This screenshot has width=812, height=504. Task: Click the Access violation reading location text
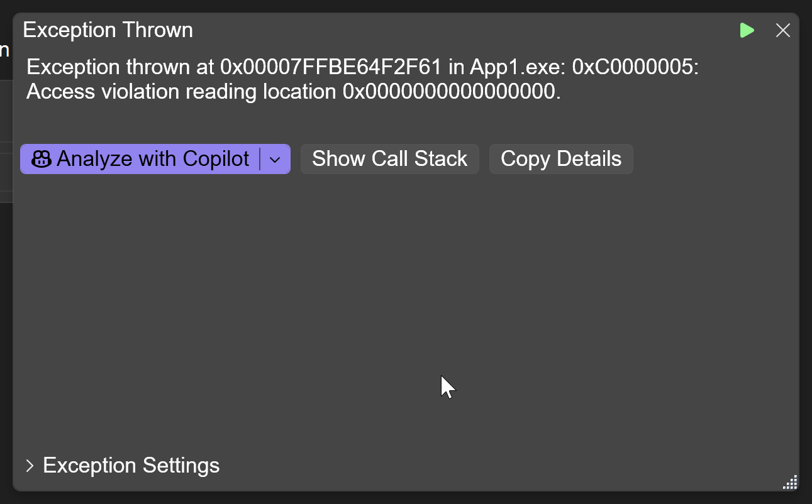tap(181, 92)
